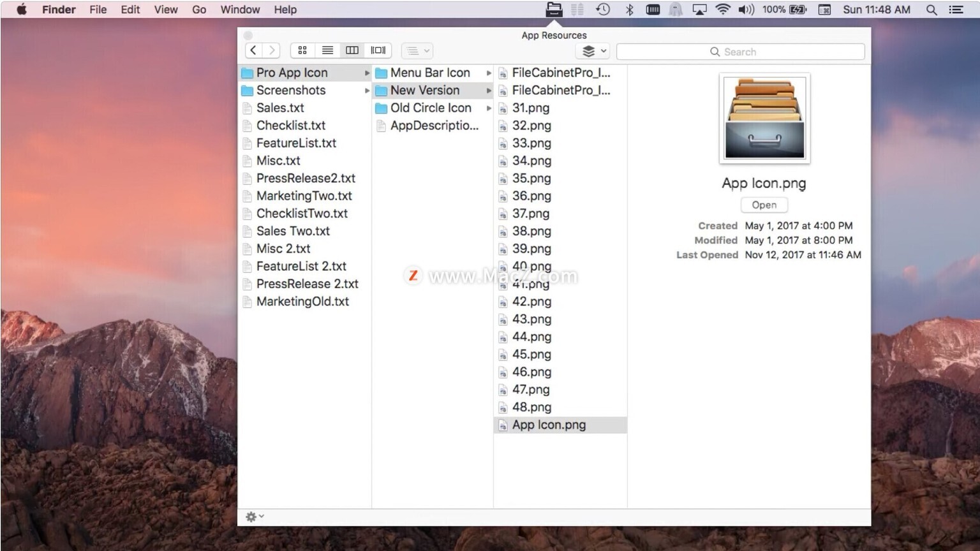
Task: Select the Pro App Icon folder
Action: pyautogui.click(x=305, y=73)
